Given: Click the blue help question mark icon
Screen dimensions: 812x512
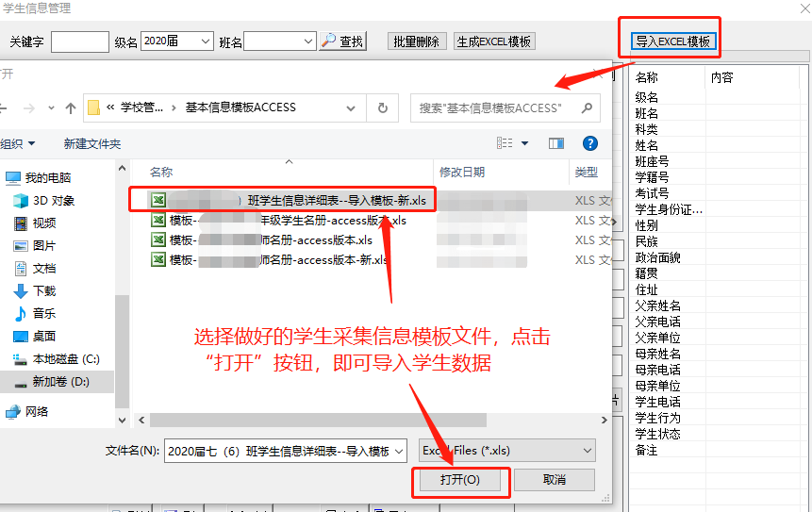Looking at the screenshot, I should [x=589, y=143].
